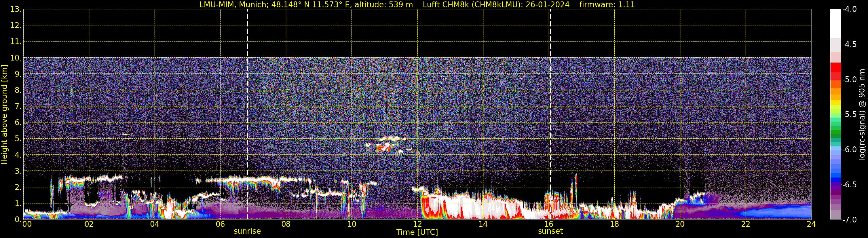This screenshot has width=868, height=238.
Task: Click the "4." height axis tick label
Action: point(18,155)
